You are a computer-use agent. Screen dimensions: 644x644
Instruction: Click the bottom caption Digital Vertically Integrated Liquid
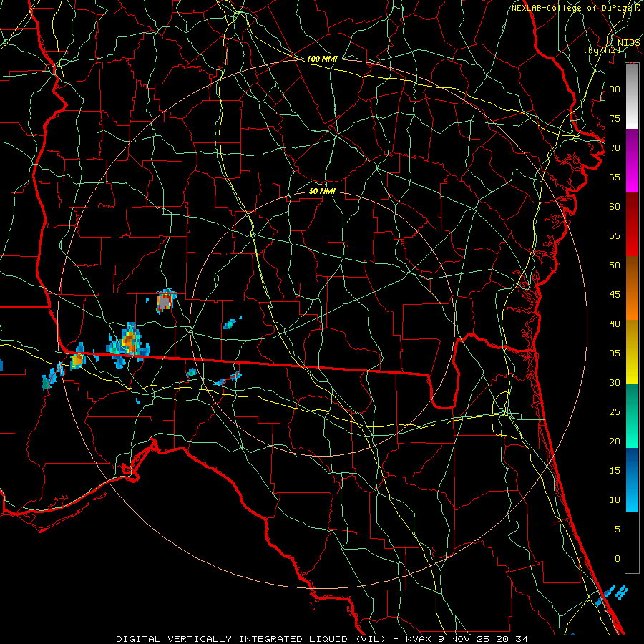tap(250, 639)
